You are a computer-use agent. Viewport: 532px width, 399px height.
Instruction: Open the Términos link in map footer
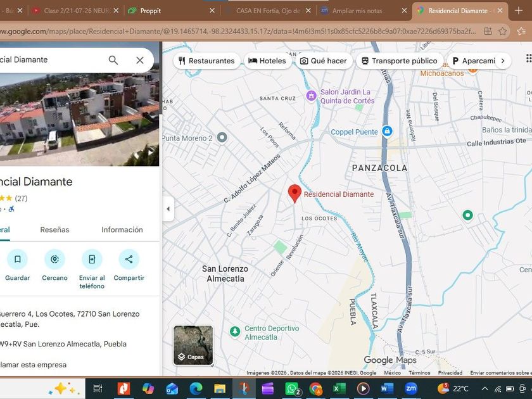pos(419,373)
